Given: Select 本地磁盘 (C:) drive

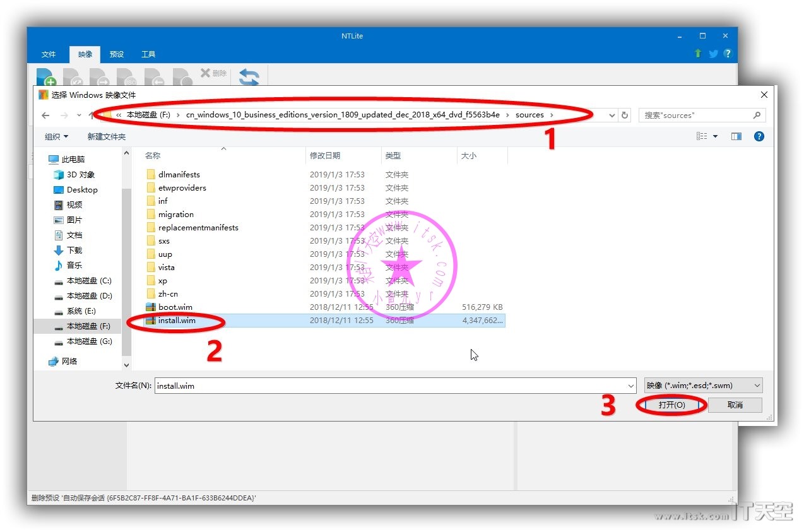Looking at the screenshot, I should 83,281.
